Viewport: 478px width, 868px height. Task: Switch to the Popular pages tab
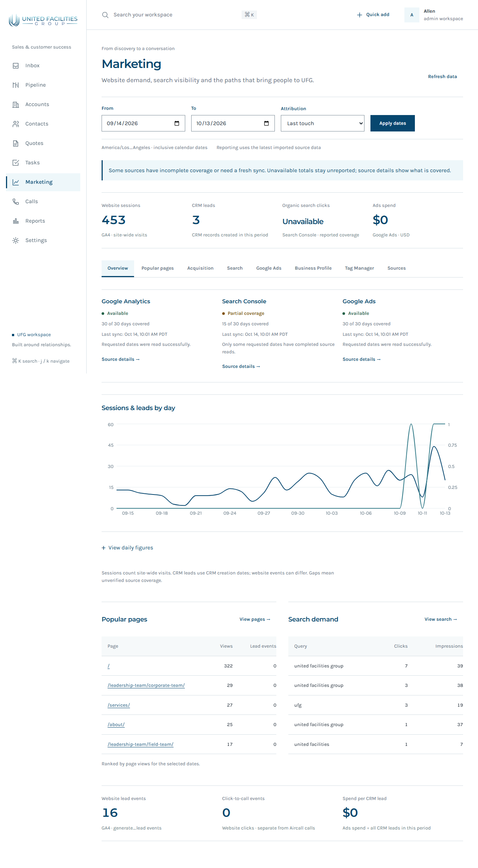158,269
